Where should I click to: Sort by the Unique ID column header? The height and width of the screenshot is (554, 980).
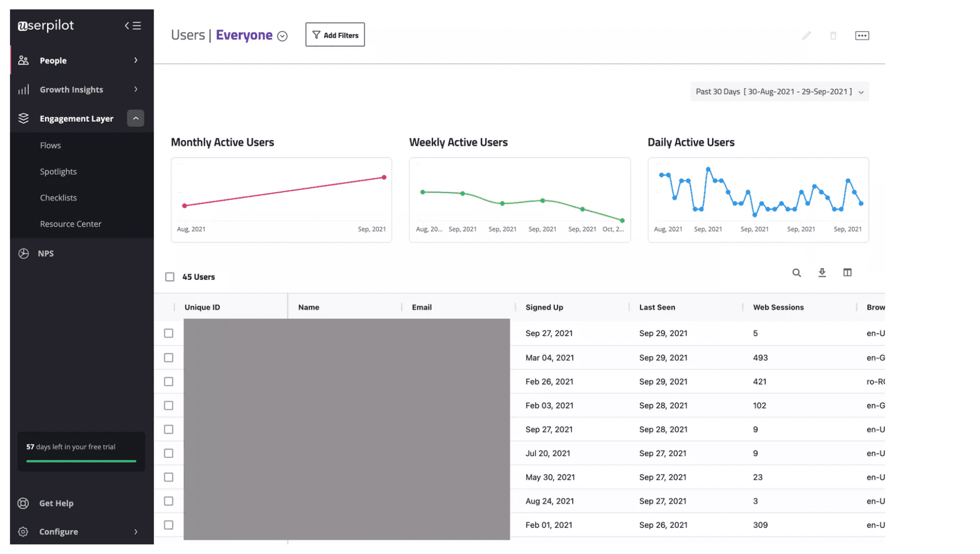click(202, 308)
